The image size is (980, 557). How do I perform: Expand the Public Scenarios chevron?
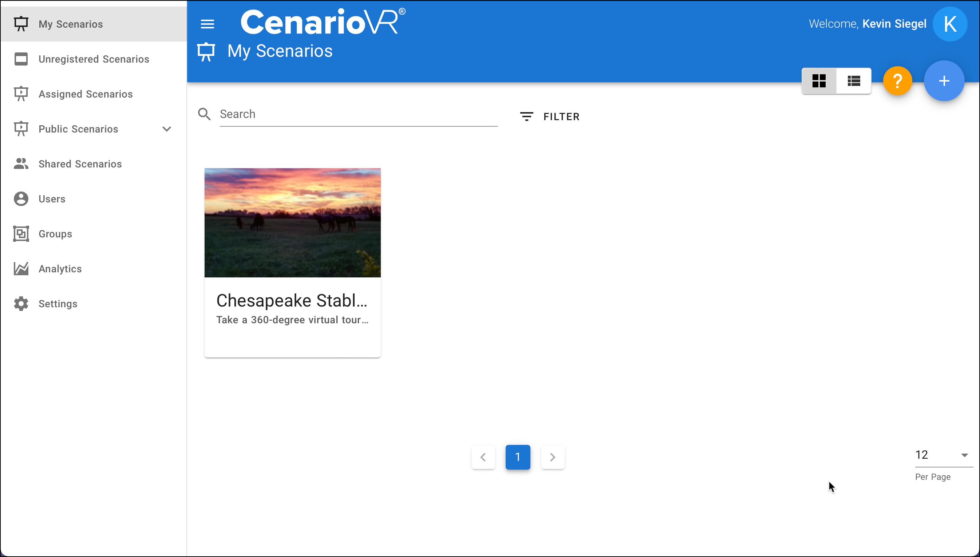click(x=167, y=129)
